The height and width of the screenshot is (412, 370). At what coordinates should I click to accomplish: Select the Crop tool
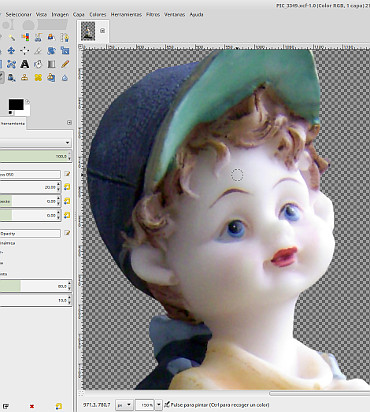point(38,50)
